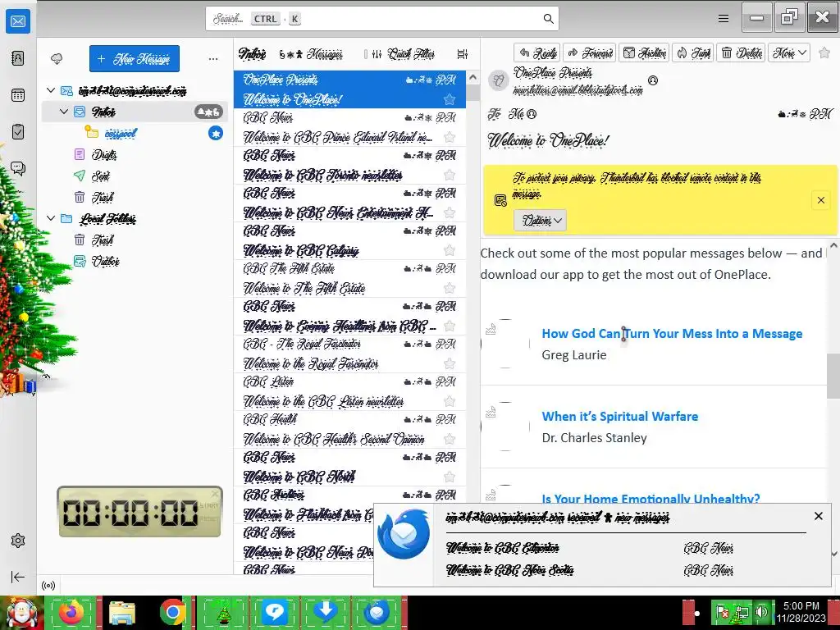Toggle star on Welcome to OnePlace message
The width and height of the screenshot is (840, 630).
pyautogui.click(x=450, y=99)
